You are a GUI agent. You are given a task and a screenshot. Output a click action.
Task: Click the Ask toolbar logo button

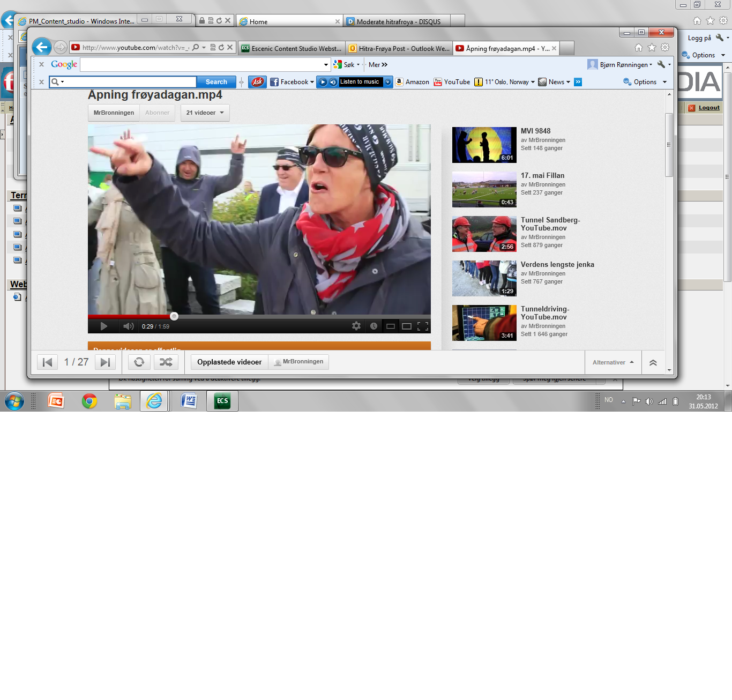tap(257, 82)
